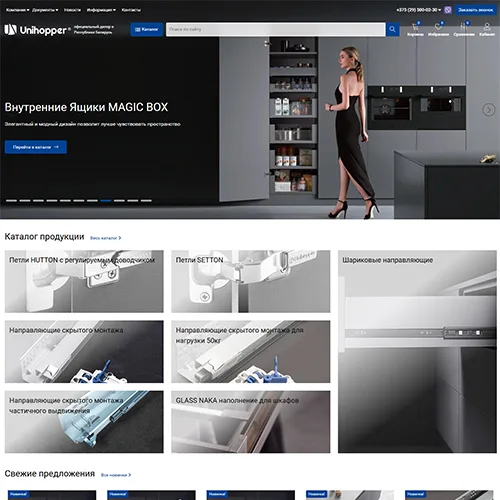Open the Сравнение compare icon
The image size is (500, 500).
464,29
